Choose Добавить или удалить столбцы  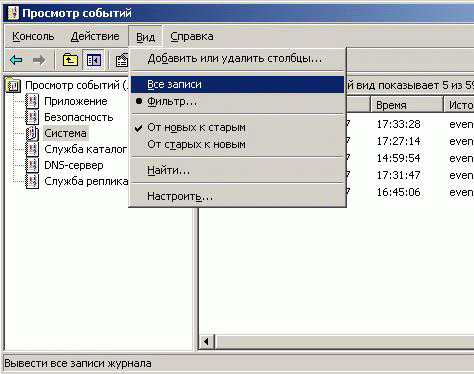[x=237, y=59]
